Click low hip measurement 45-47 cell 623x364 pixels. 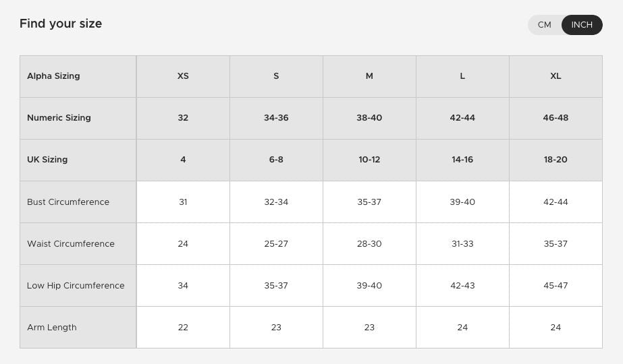[556, 286]
